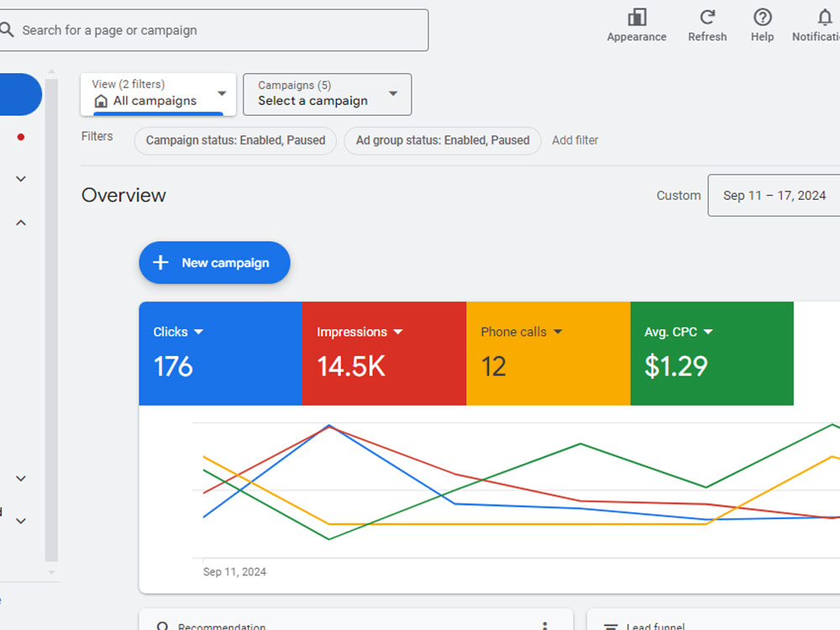Open the View All campaigns dropdown

(158, 94)
